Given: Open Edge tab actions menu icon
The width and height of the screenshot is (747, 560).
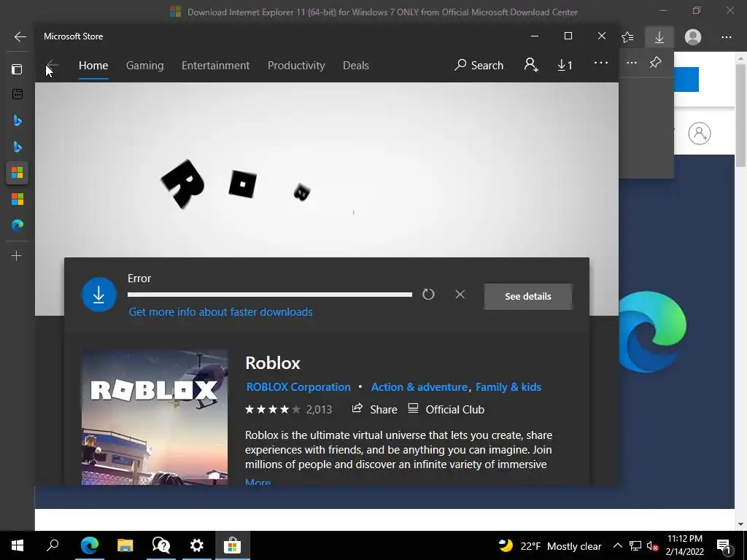Looking at the screenshot, I should click(17, 69).
